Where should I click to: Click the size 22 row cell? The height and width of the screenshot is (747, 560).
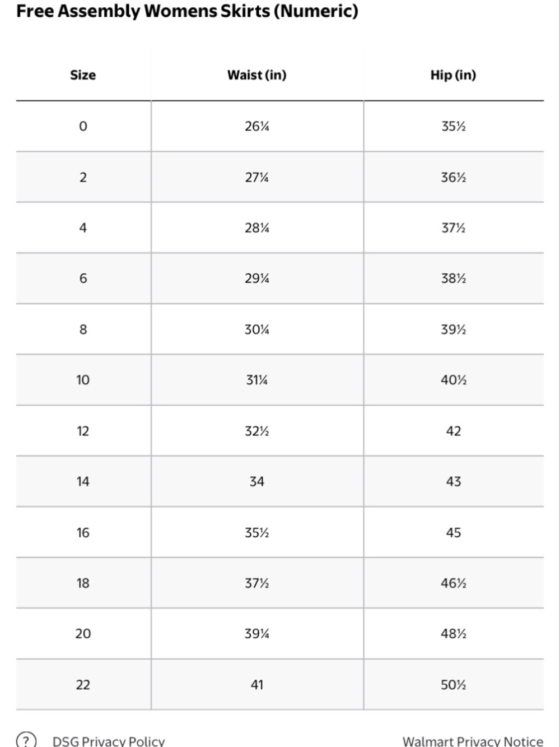[x=83, y=685]
